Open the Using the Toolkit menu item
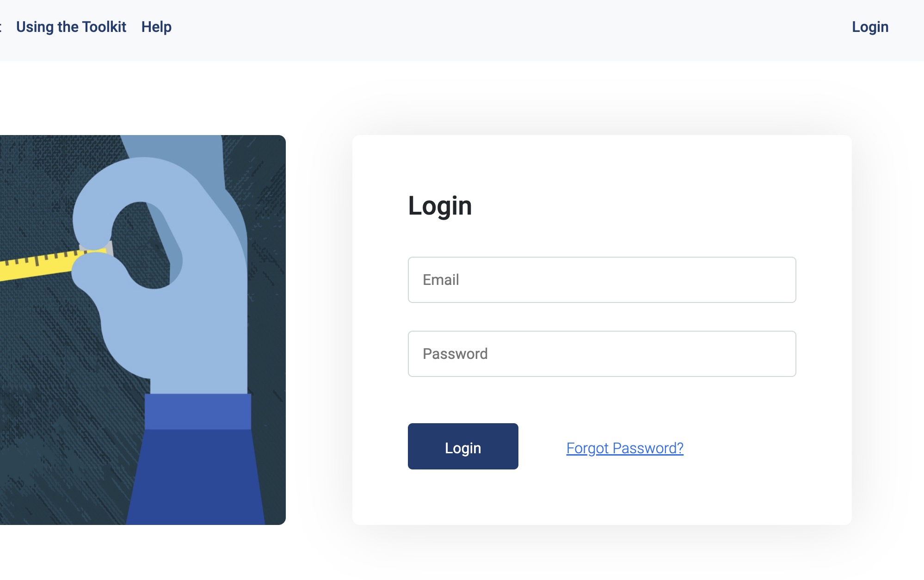This screenshot has width=924, height=580. (71, 27)
